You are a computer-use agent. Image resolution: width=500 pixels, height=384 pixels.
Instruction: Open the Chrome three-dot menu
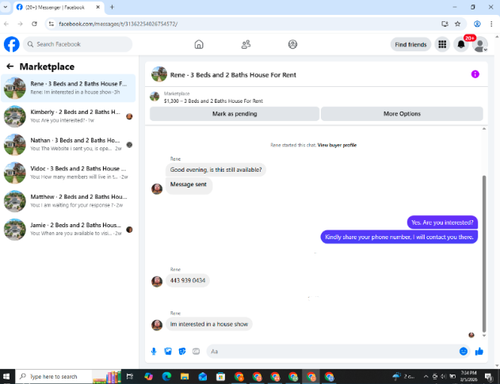tap(491, 24)
